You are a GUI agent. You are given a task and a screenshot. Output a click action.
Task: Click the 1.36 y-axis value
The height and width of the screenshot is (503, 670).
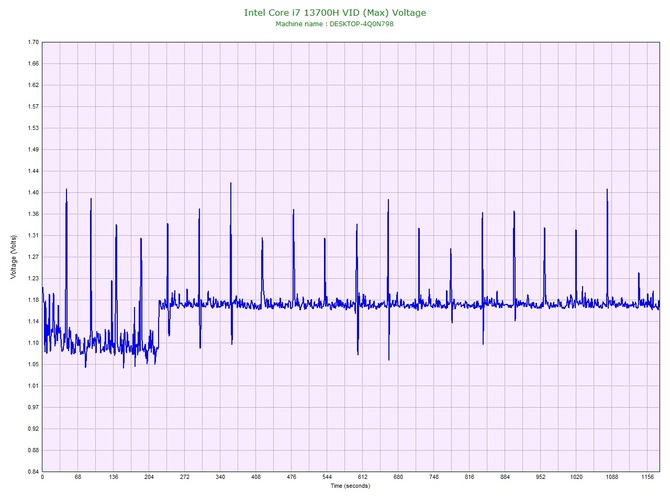click(33, 214)
